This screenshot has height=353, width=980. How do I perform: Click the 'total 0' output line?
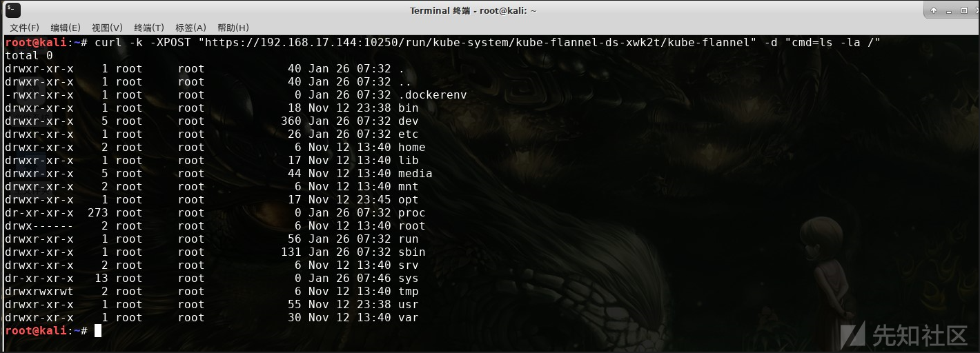[29, 56]
